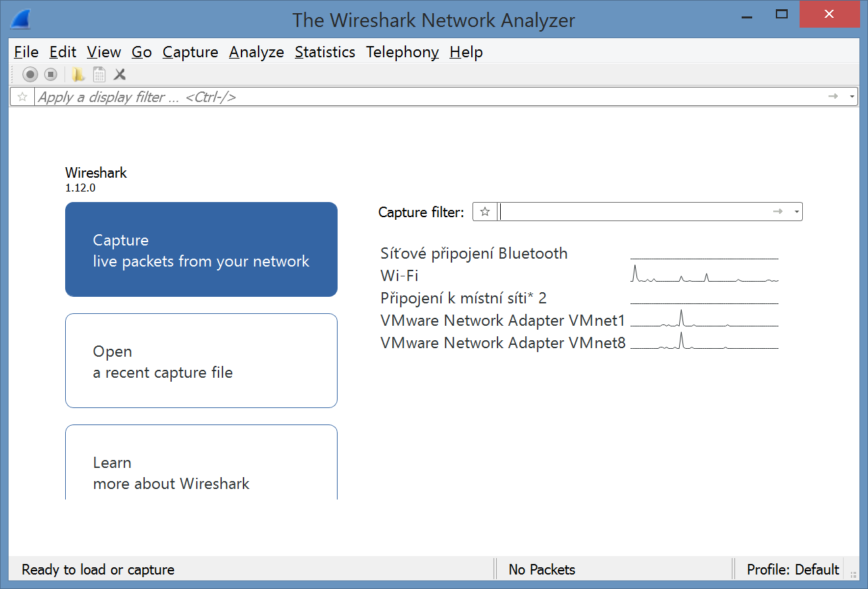The image size is (868, 589).
Task: Open the File menu
Action: [x=26, y=52]
